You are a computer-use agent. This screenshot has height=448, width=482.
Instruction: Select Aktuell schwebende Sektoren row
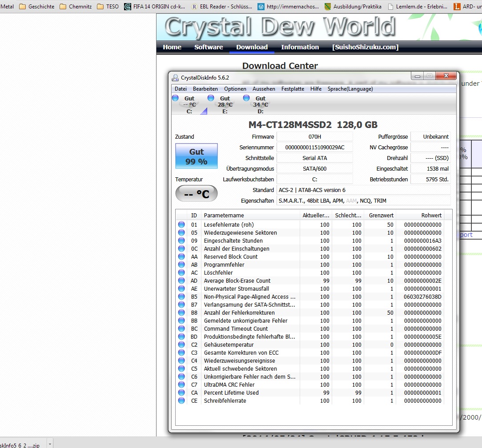point(310,369)
